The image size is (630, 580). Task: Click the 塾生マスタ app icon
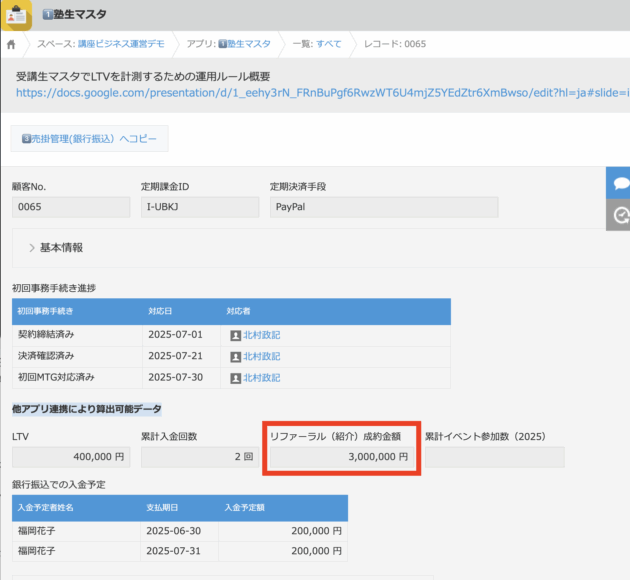(16, 15)
